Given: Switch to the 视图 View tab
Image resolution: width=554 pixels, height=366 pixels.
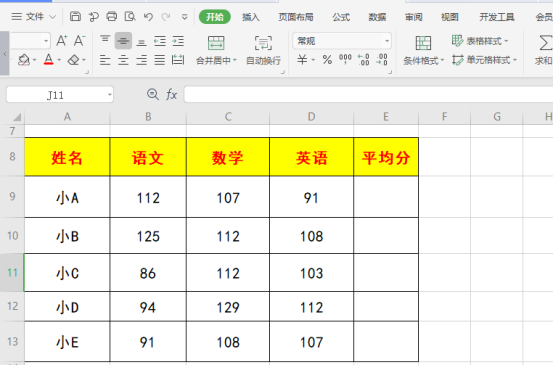Looking at the screenshot, I should coord(449,17).
